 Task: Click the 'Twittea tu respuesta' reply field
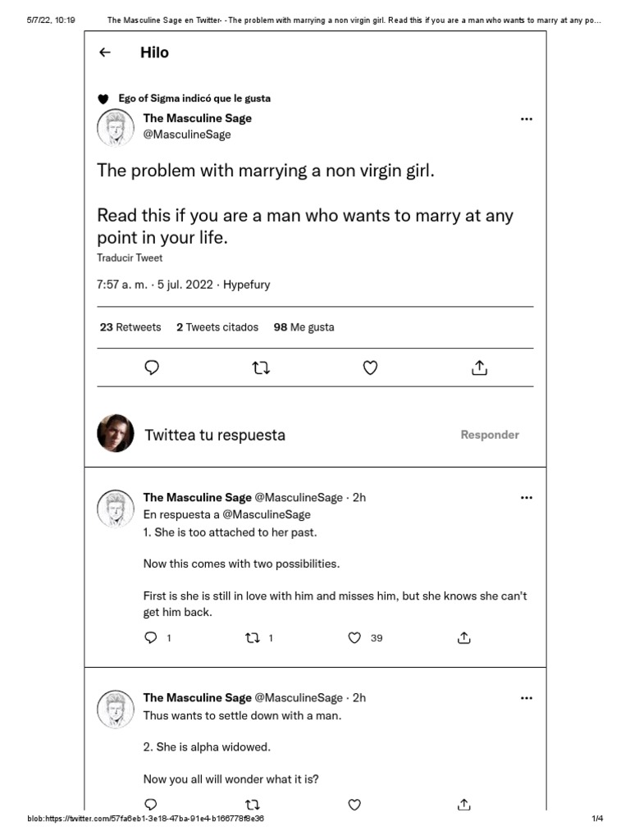coord(215,435)
